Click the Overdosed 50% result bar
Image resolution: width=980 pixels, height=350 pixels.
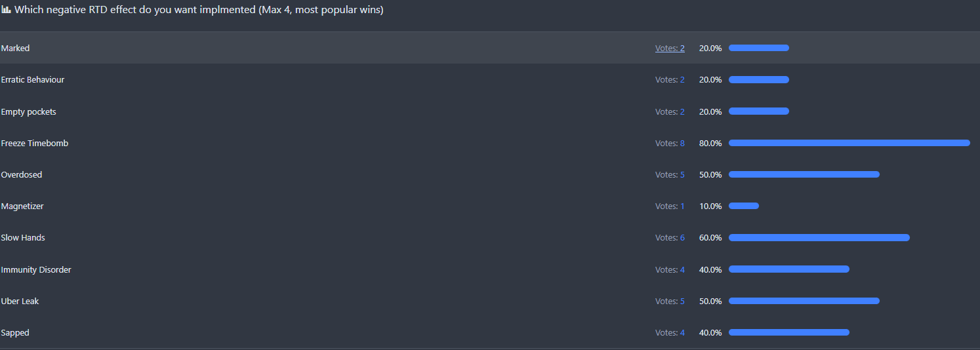[x=804, y=174]
